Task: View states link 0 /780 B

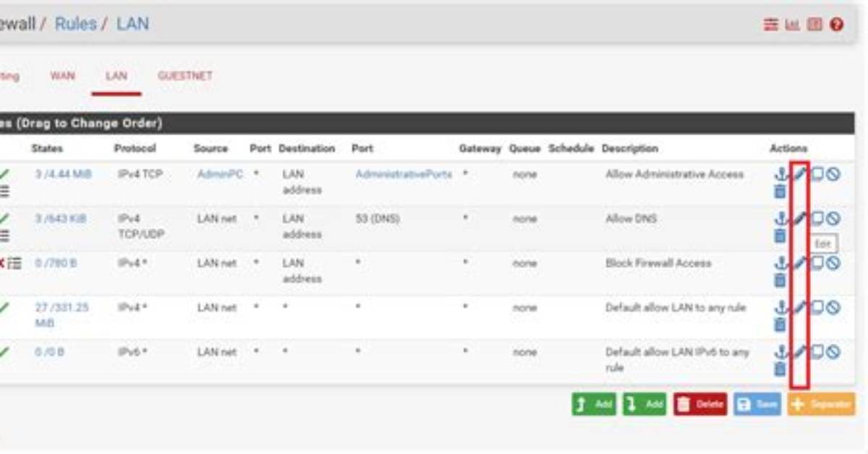Action: [55, 263]
